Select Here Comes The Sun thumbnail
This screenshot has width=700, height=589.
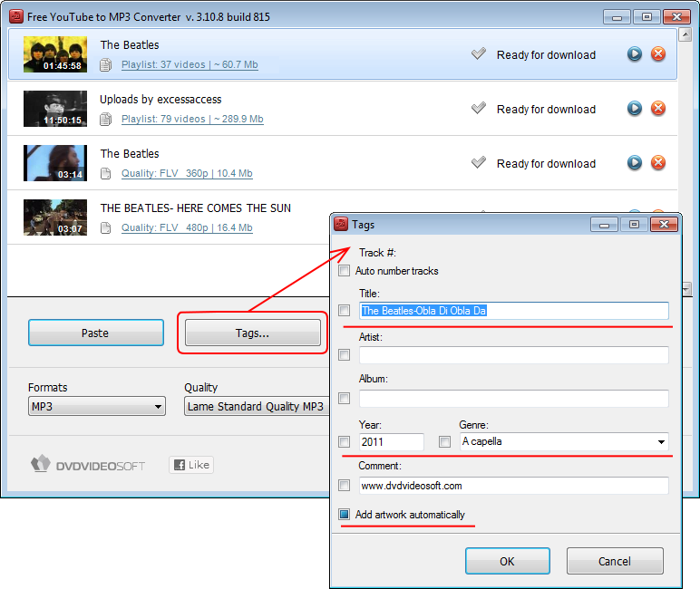[x=55, y=217]
